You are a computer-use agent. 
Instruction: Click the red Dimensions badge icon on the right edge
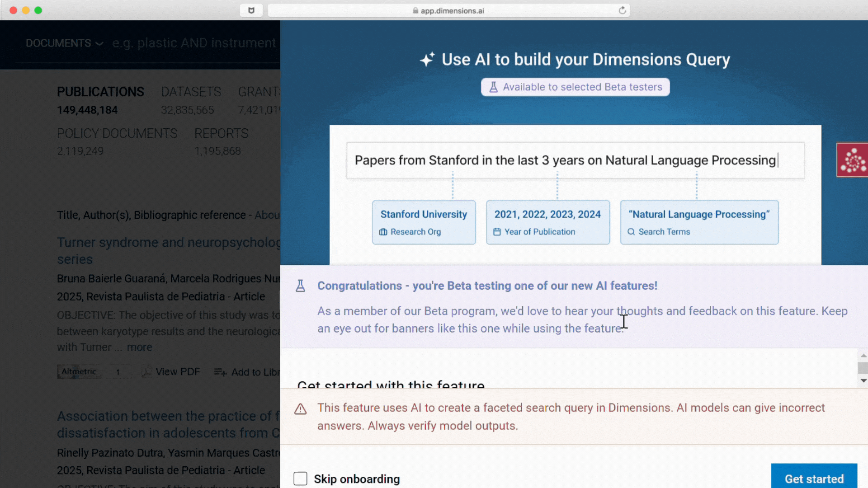852,160
